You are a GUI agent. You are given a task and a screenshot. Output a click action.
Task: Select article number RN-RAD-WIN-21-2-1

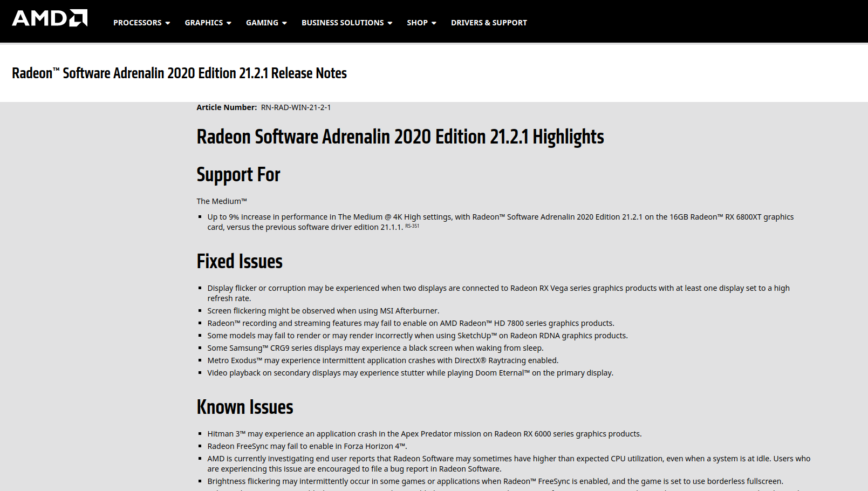tap(296, 107)
